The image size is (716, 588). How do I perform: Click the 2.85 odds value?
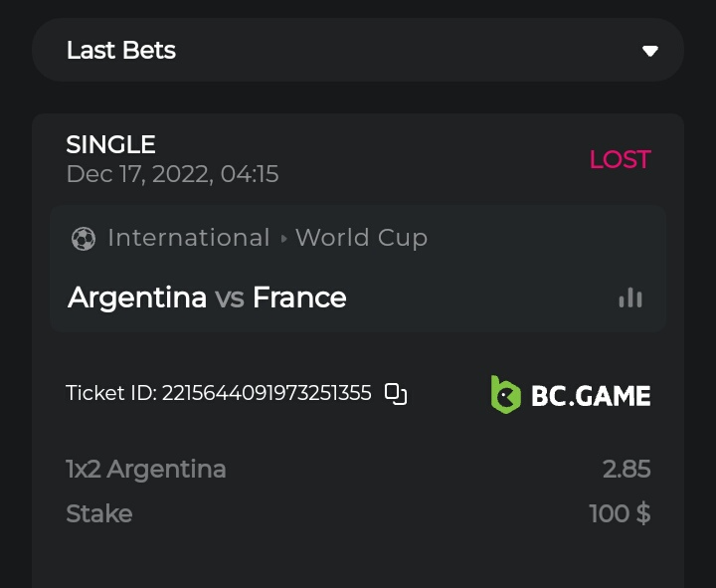pos(626,469)
